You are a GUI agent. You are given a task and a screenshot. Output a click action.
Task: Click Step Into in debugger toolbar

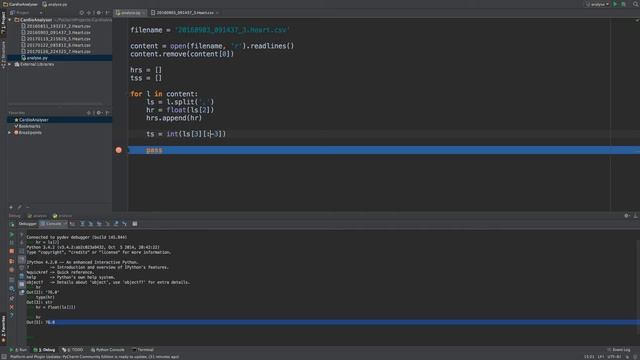click(91, 224)
